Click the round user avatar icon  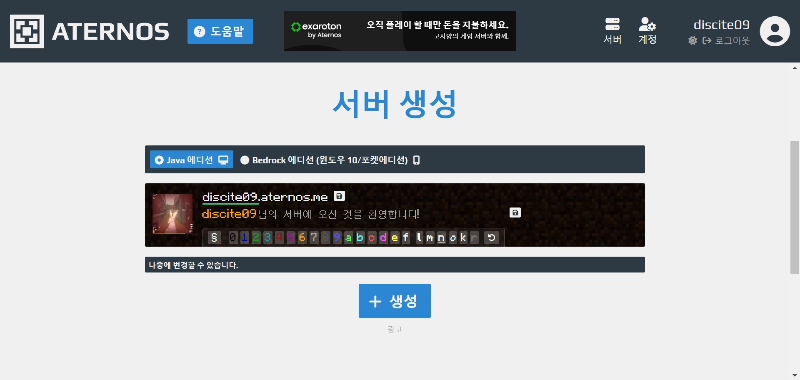(x=774, y=31)
